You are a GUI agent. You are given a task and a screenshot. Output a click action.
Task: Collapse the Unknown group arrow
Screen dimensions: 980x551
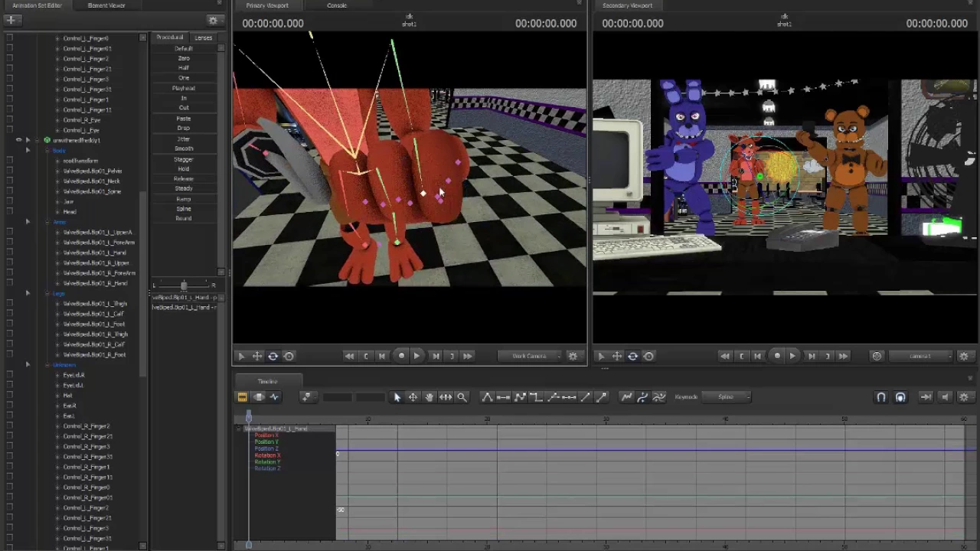(x=28, y=365)
